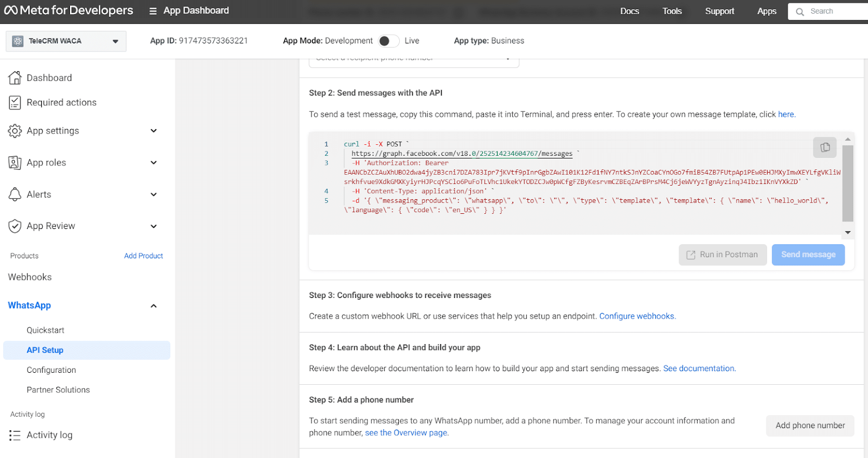Screen dimensions: 868x458
Task: Toggle App Mode from Development to Live
Action: tap(388, 41)
